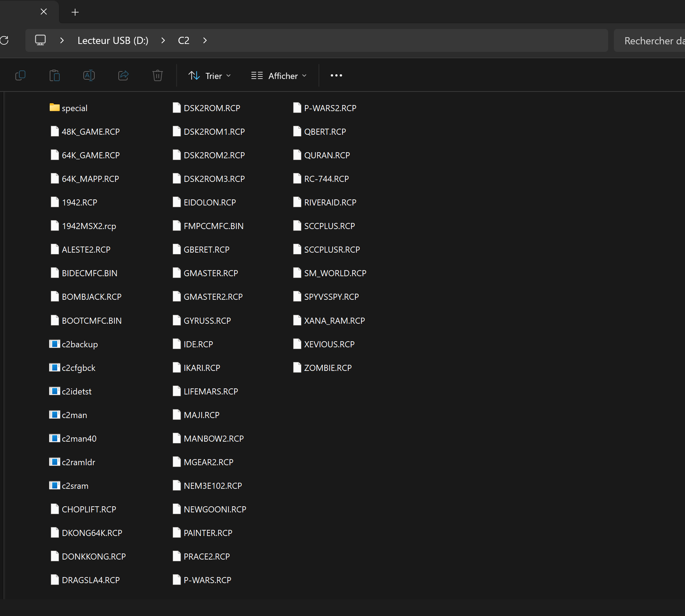Expand chevron after C2 breadcrumb
The height and width of the screenshot is (616, 685).
pos(205,40)
